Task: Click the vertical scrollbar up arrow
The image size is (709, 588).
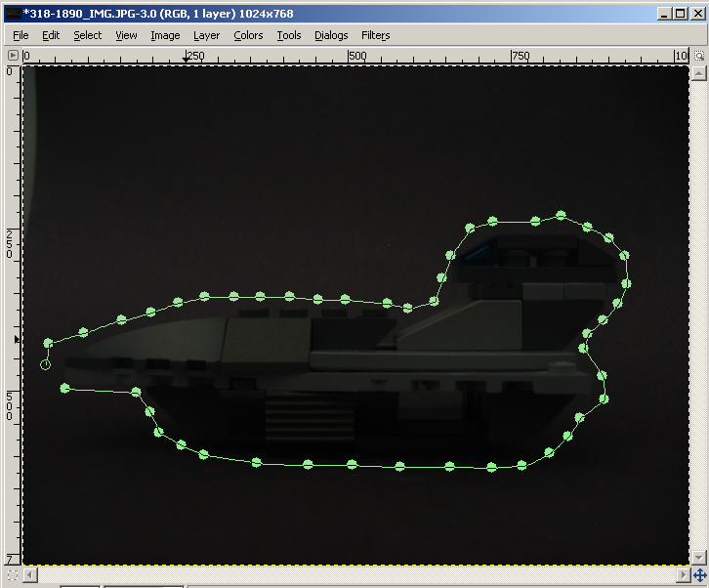Action: (698, 73)
